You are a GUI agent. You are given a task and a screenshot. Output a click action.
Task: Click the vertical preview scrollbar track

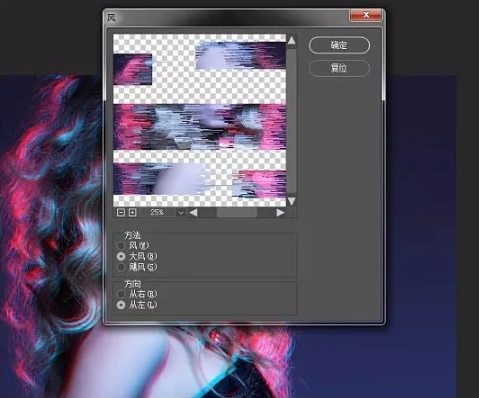pos(292,121)
